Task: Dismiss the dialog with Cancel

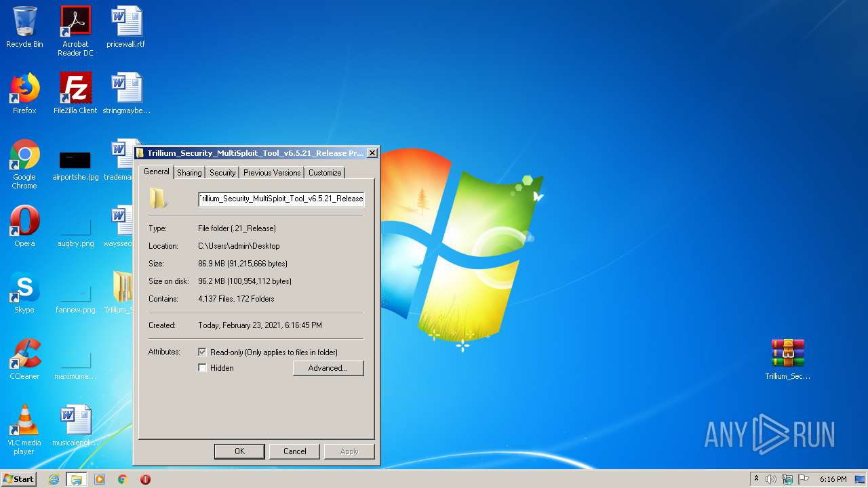Action: (294, 451)
